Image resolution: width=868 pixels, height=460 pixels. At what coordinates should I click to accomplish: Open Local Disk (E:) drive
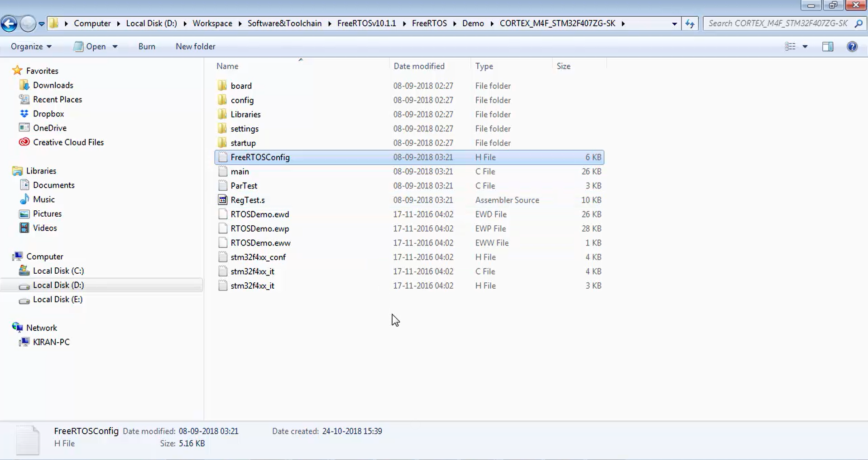(x=58, y=299)
